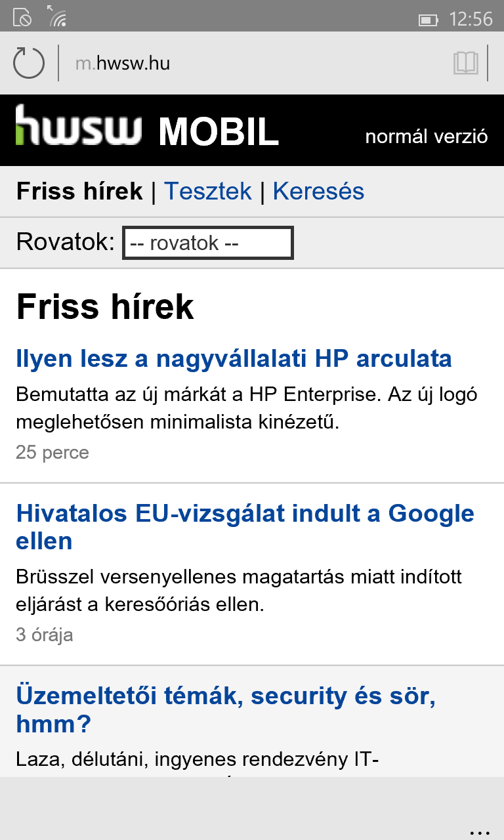Open 'Ilyen lesz a nagyvállalati HP arculata' article
This screenshot has height=840, width=504.
tap(234, 359)
